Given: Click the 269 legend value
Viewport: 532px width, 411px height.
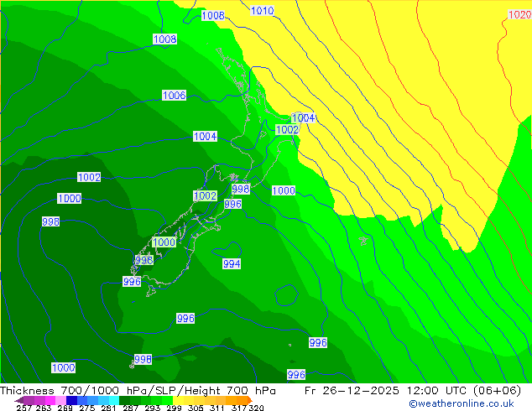Looking at the screenshot, I should [x=65, y=408].
